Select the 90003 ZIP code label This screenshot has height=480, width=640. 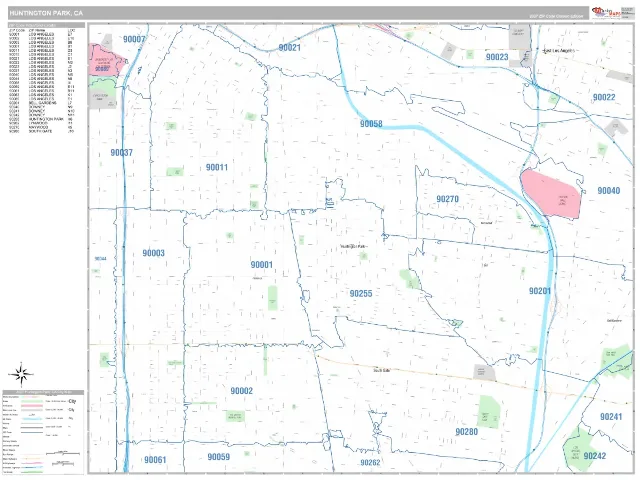[153, 253]
